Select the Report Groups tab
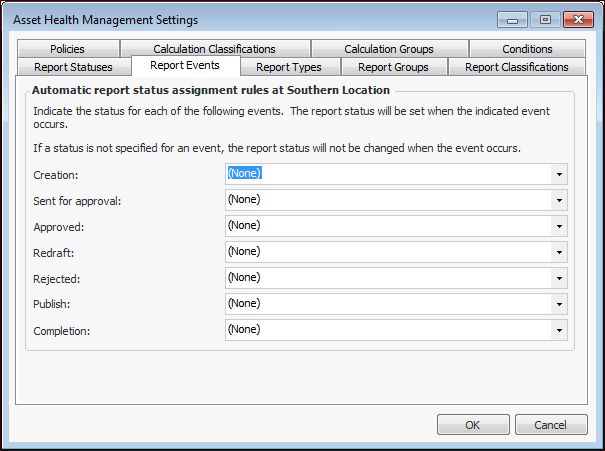The height and width of the screenshot is (451, 605). coord(393,67)
